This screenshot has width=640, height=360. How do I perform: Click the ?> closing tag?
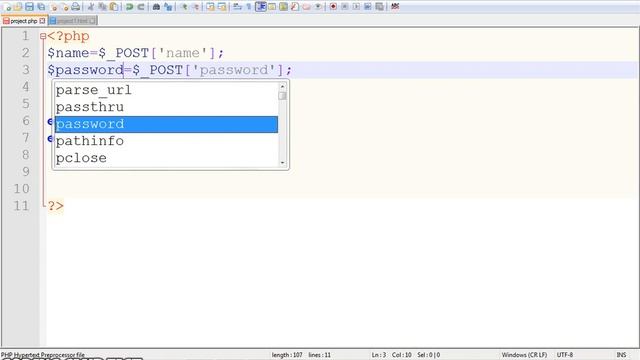[56, 206]
